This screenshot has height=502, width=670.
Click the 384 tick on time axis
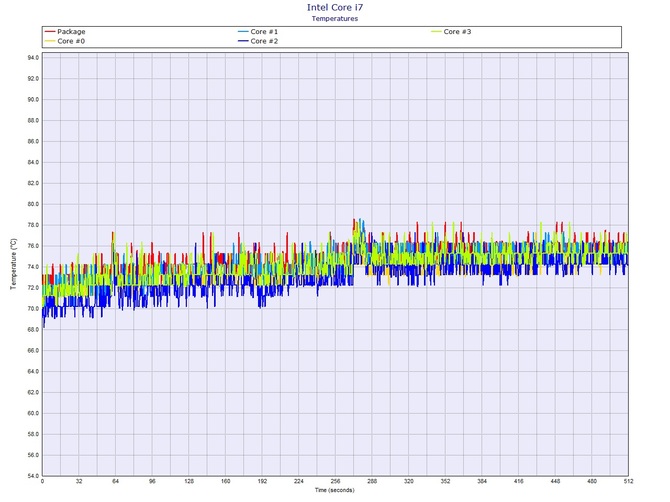(x=482, y=481)
